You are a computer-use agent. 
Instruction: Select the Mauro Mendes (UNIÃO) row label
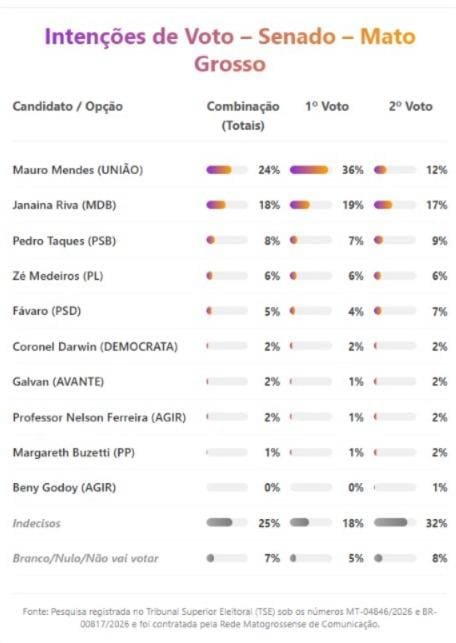point(78,170)
